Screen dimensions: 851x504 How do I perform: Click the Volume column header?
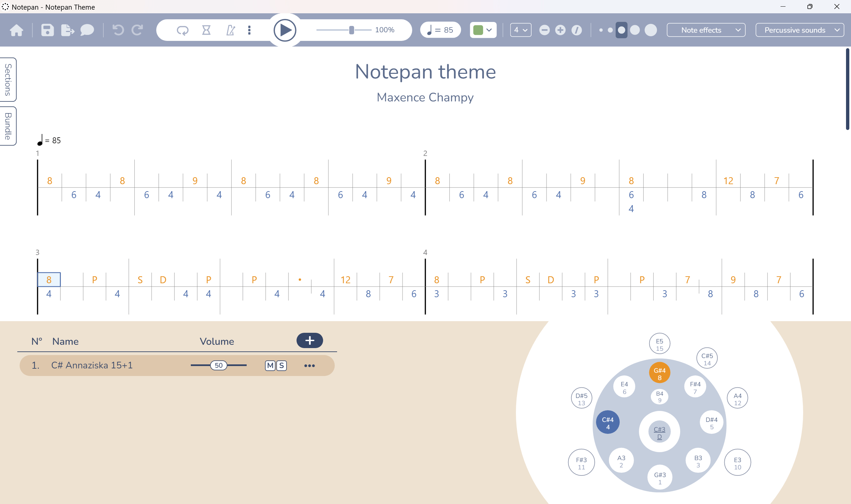pyautogui.click(x=217, y=341)
